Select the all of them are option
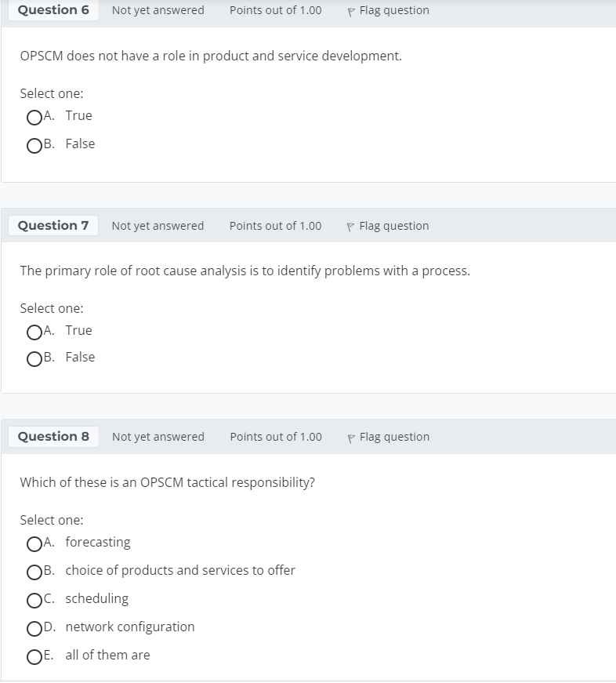The image size is (616, 683). [34, 656]
